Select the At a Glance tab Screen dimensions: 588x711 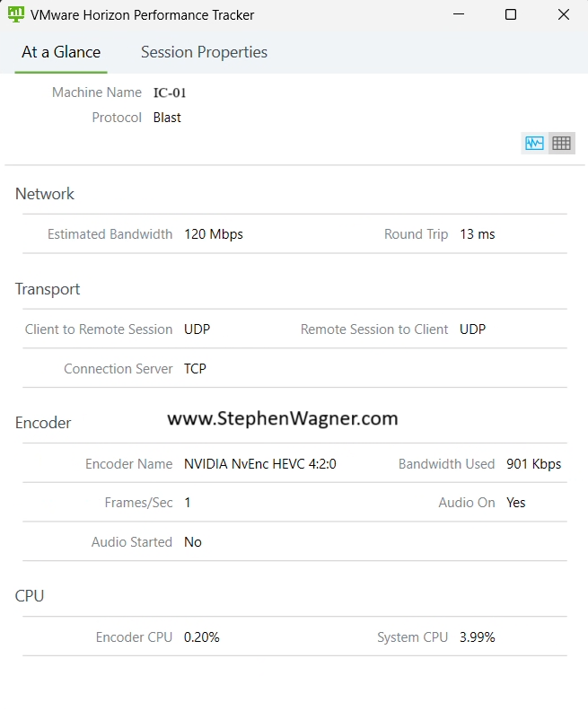[x=61, y=52]
